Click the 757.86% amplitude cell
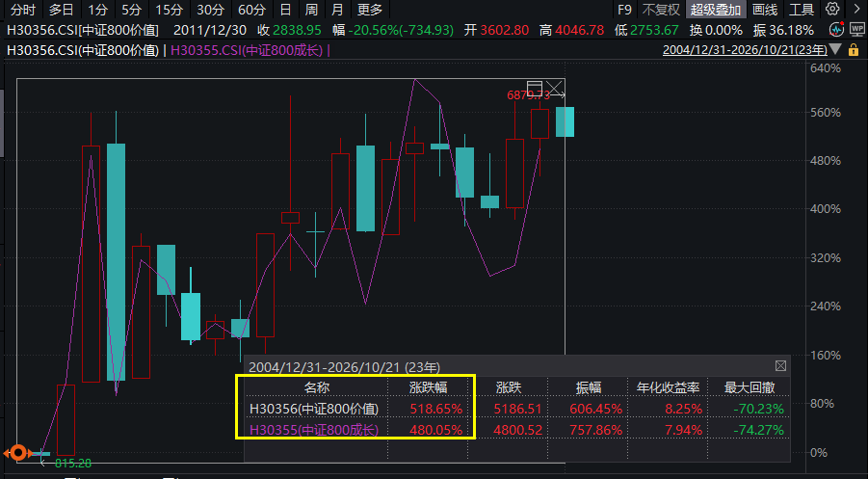This screenshot has width=868, height=479. (x=595, y=430)
